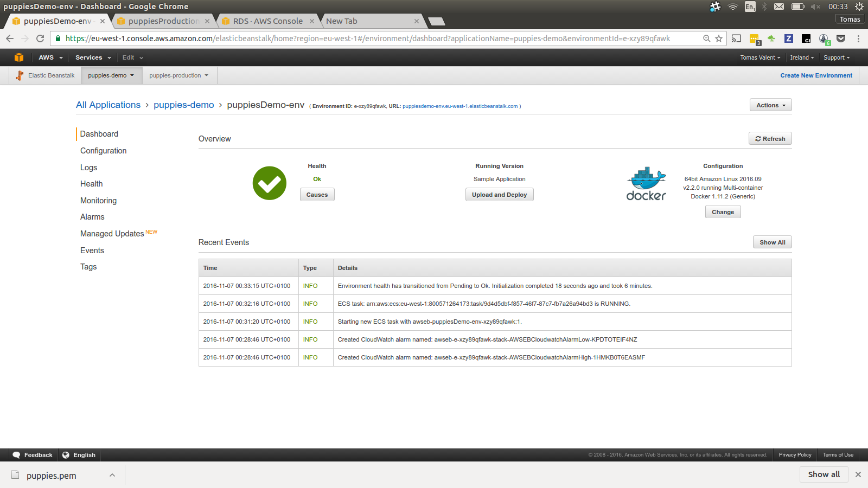The width and height of the screenshot is (868, 488).
Task: Open the Chrome three-dot menu
Action: tap(858, 38)
